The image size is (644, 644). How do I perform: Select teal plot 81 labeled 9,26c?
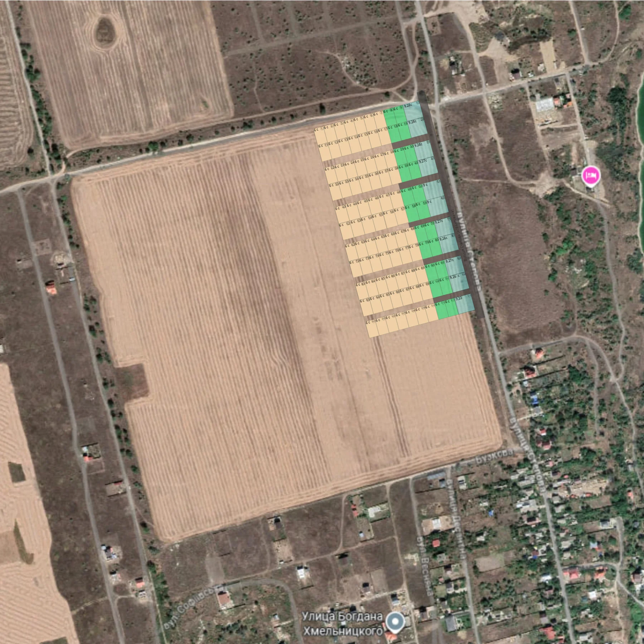click(448, 244)
